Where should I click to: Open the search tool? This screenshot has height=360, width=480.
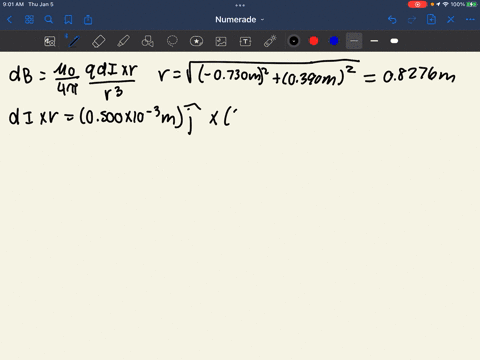click(49, 20)
